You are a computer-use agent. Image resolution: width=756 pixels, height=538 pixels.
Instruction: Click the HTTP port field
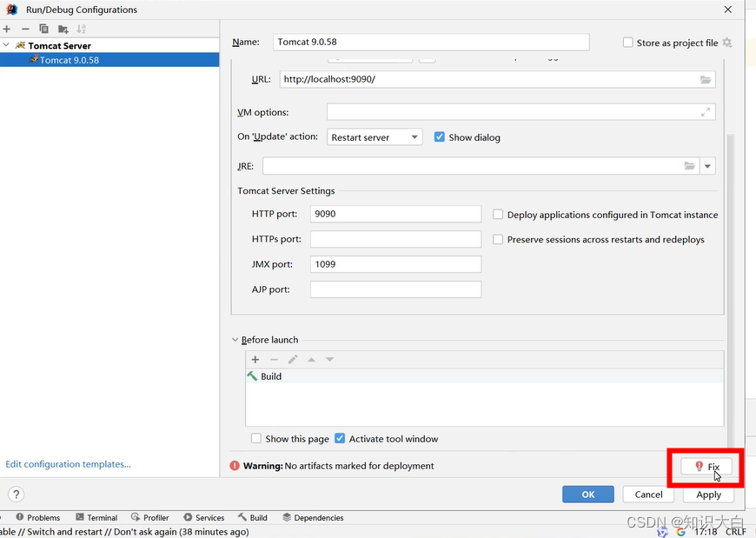[x=396, y=214]
